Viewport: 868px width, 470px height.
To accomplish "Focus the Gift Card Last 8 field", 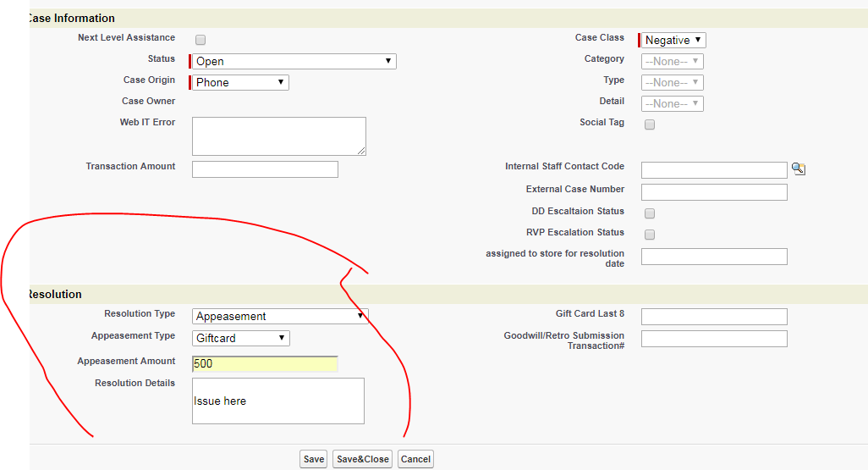I will click(x=714, y=317).
